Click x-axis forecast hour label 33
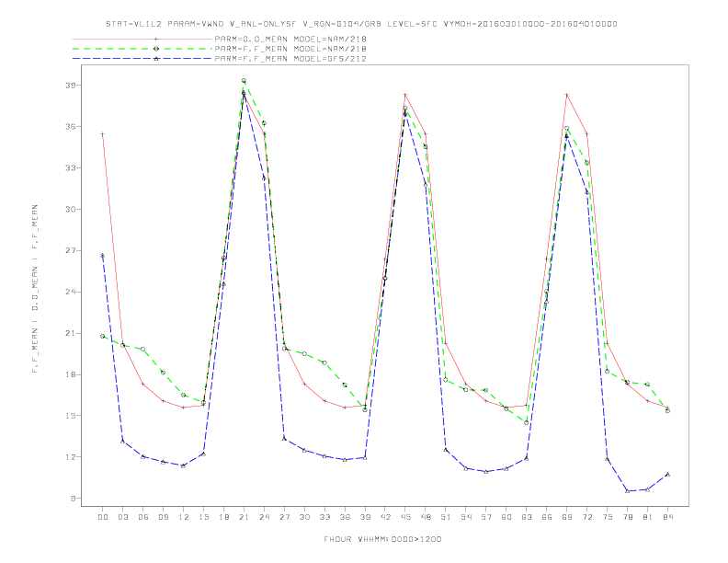 (324, 517)
